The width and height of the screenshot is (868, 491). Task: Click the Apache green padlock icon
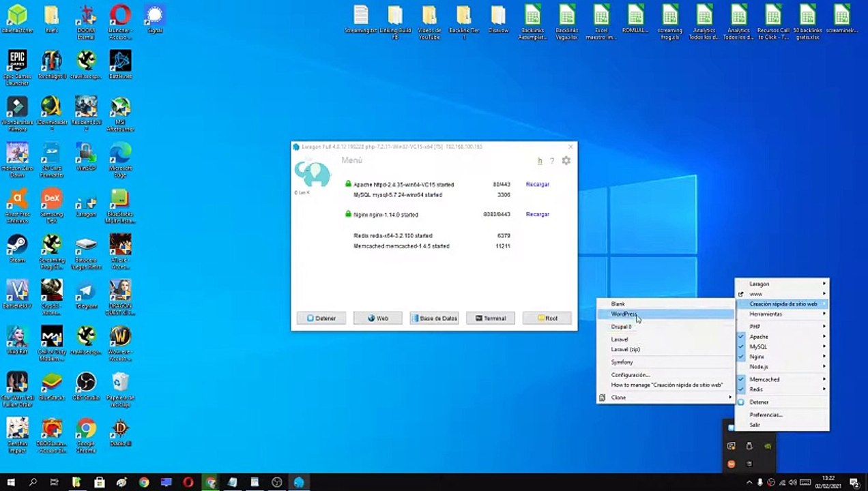tap(349, 184)
